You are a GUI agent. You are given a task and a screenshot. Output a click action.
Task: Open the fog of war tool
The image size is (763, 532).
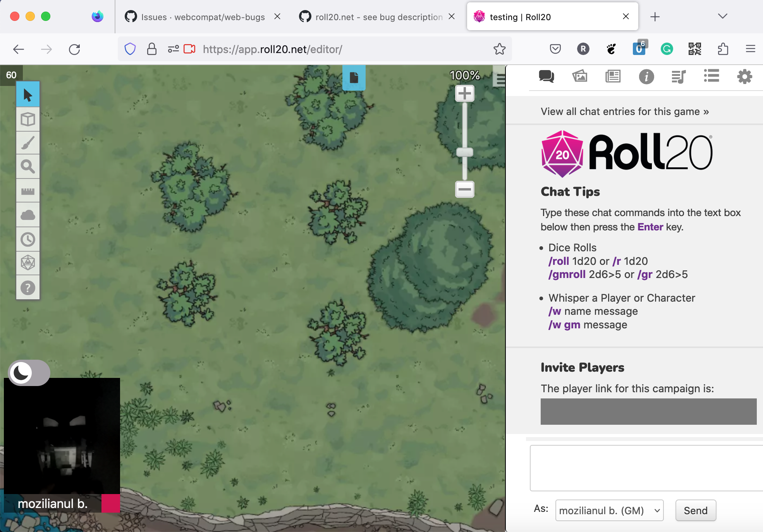[x=27, y=215]
